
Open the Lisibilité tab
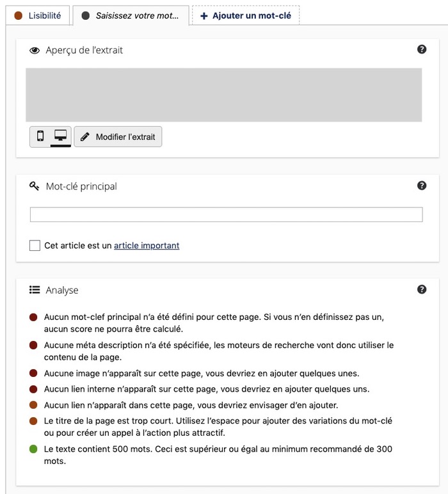point(37,15)
